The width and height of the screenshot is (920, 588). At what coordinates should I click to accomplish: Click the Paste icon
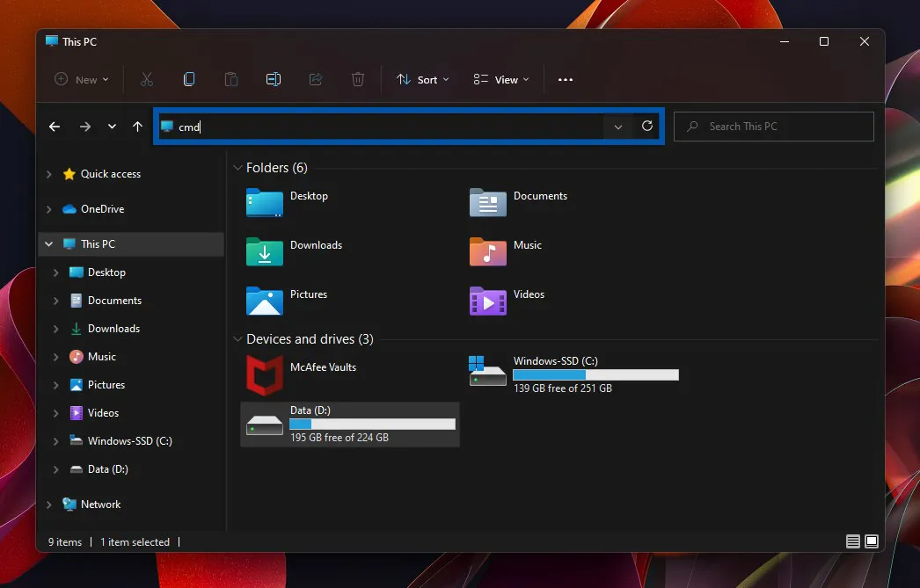coord(231,79)
